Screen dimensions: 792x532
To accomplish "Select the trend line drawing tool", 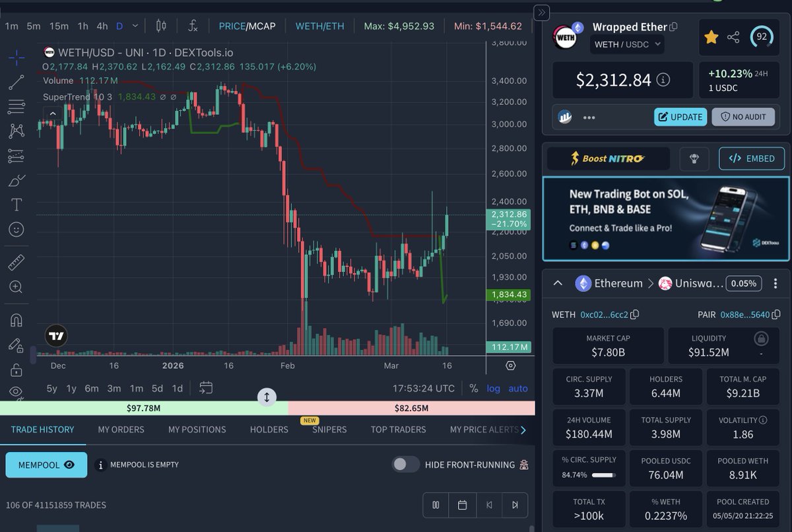I will pos(16,83).
